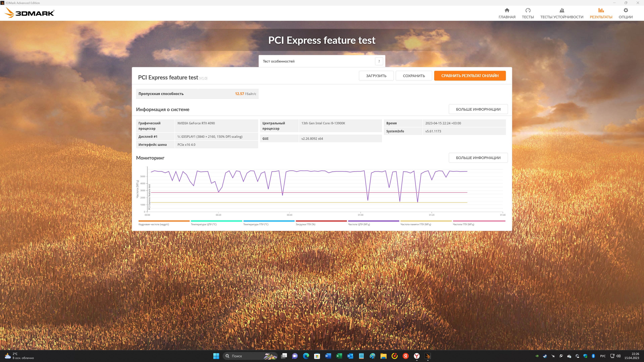The width and height of the screenshot is (644, 362).
Task: Toggle Загрузка ГПУ legend series
Action: pos(305,224)
